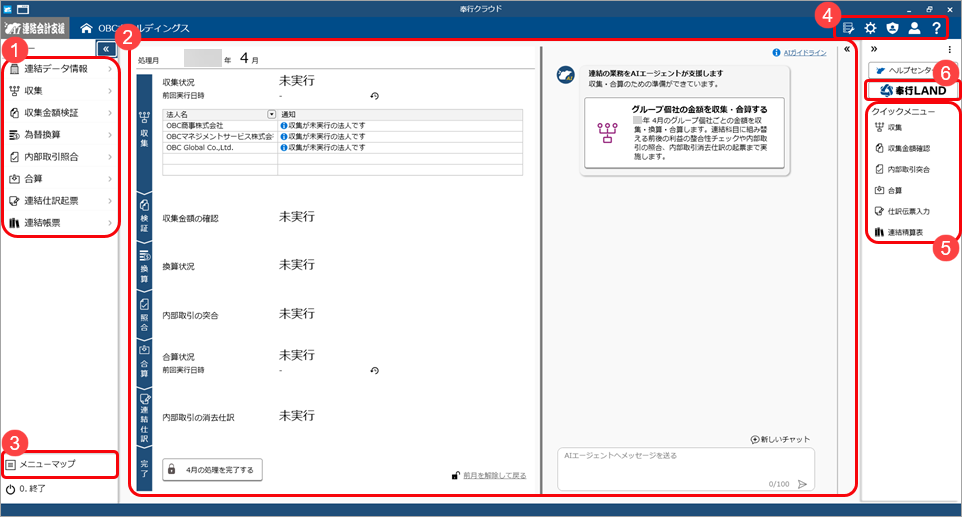Viewport: 962px width, 517px height.
Task: Click the home icon in header
Action: tap(87, 28)
